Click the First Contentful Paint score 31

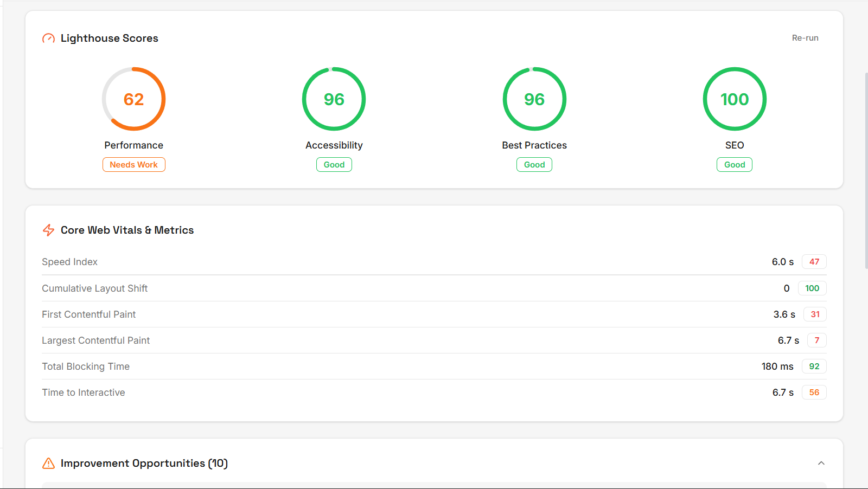click(x=815, y=314)
